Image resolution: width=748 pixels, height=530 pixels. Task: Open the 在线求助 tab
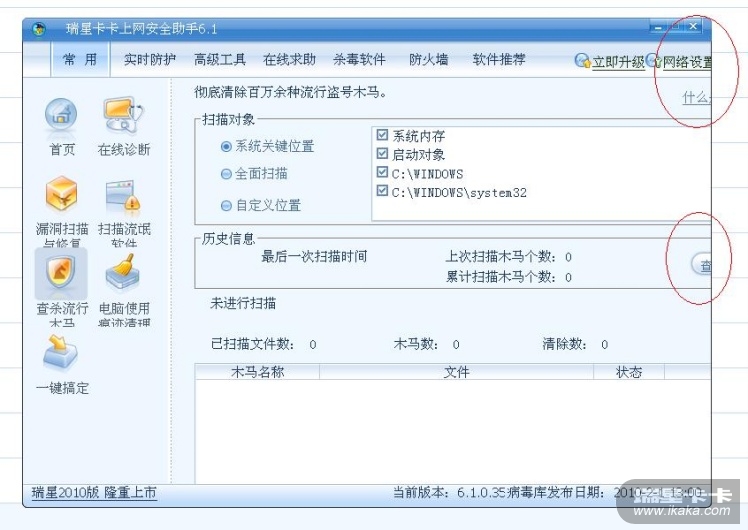[290, 60]
